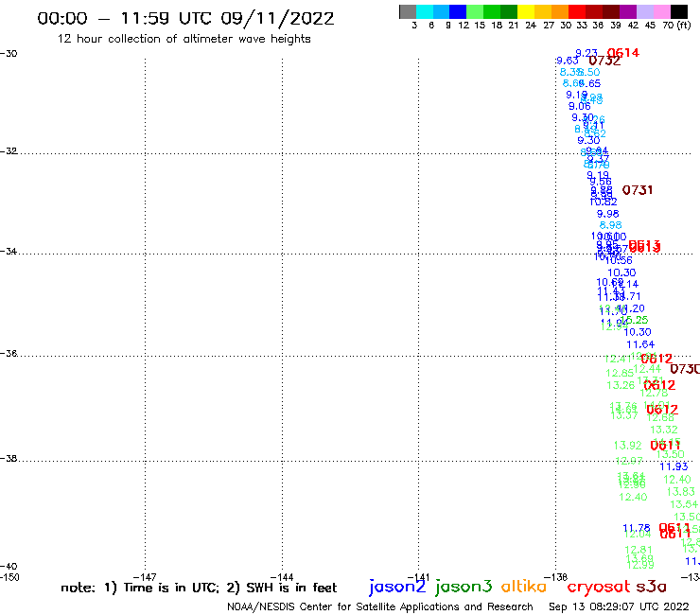Click the red '0614' time marker
The height and width of the screenshot is (615, 700).
point(623,53)
